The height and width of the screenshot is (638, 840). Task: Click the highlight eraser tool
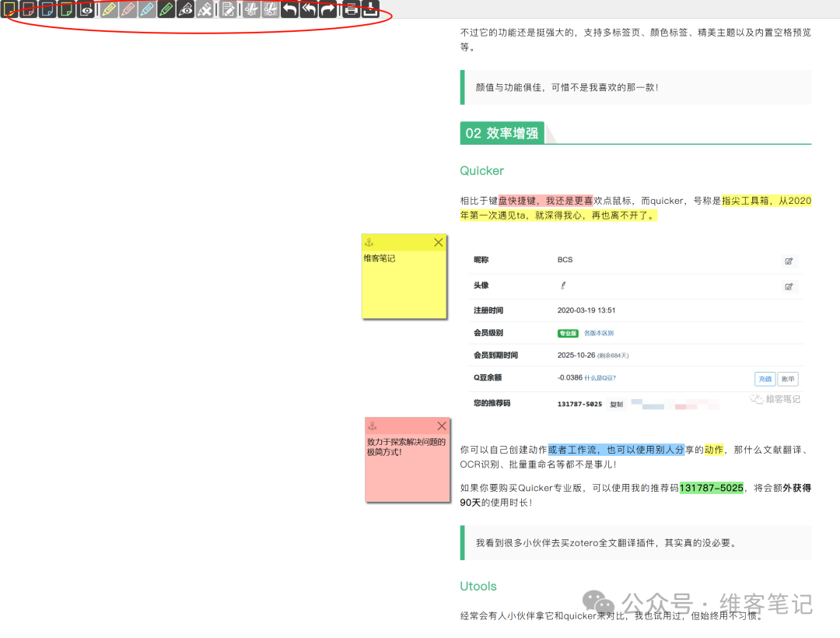pos(205,9)
